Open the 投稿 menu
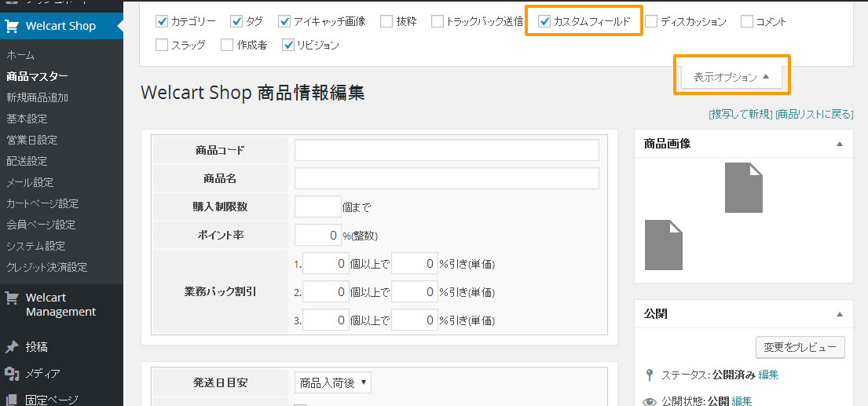This screenshot has width=868, height=406. (37, 347)
